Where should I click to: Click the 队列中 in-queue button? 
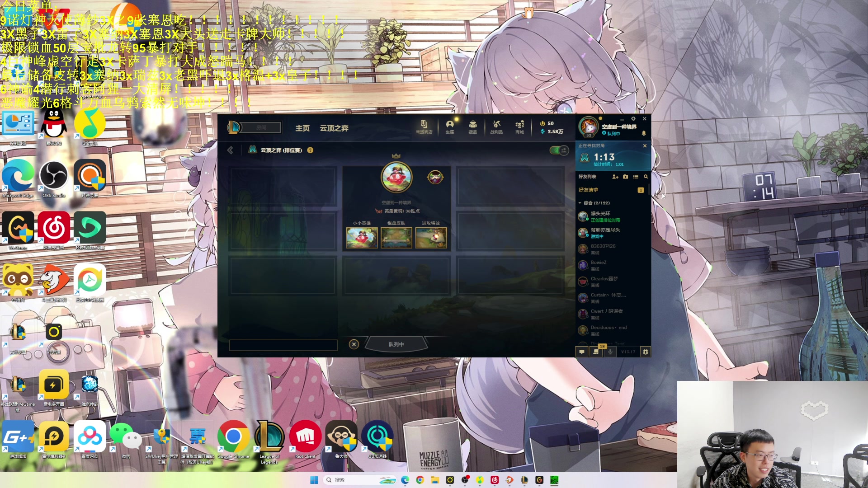tap(396, 344)
